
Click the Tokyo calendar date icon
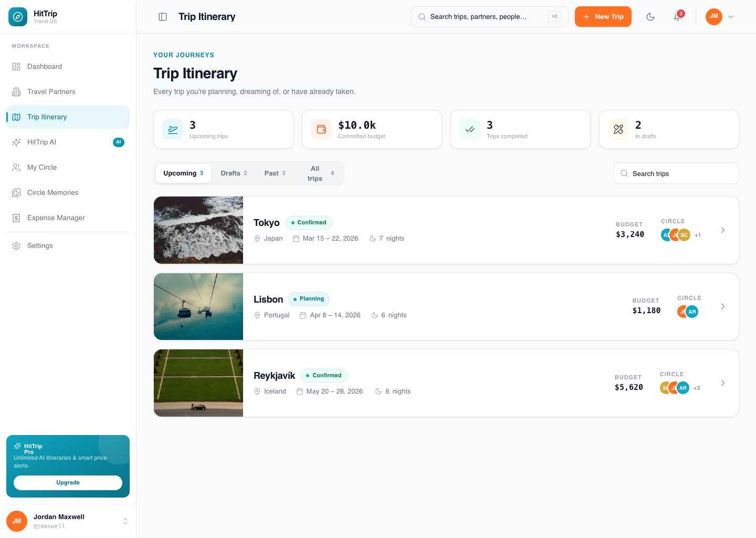296,239
